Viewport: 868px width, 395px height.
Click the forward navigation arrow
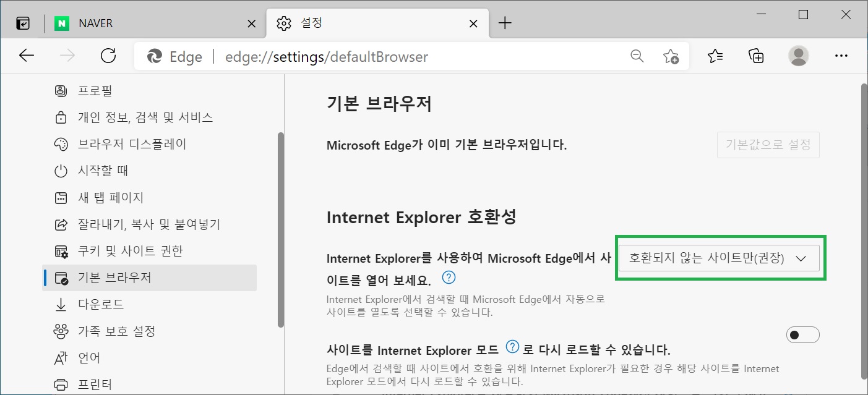(x=67, y=56)
